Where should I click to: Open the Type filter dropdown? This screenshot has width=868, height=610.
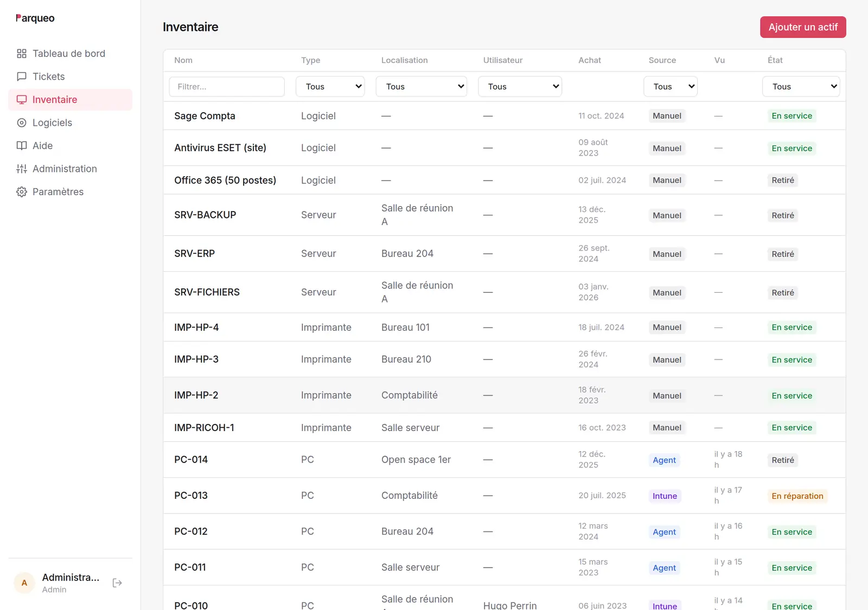(x=330, y=87)
